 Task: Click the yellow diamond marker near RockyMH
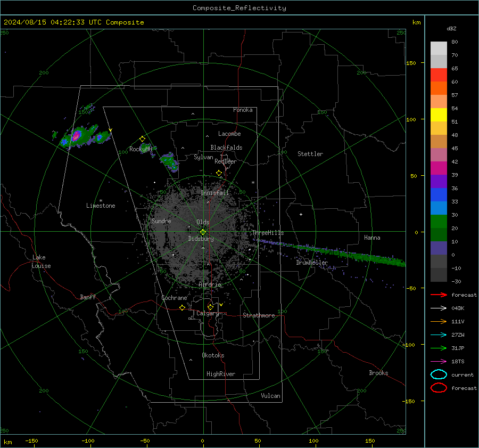pos(142,139)
